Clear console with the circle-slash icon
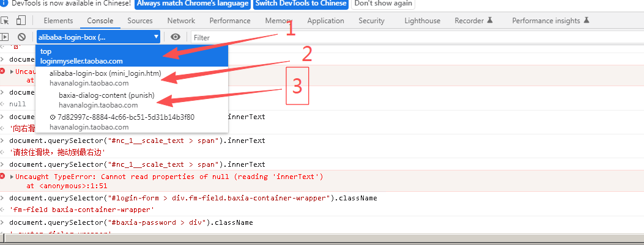 [22, 37]
